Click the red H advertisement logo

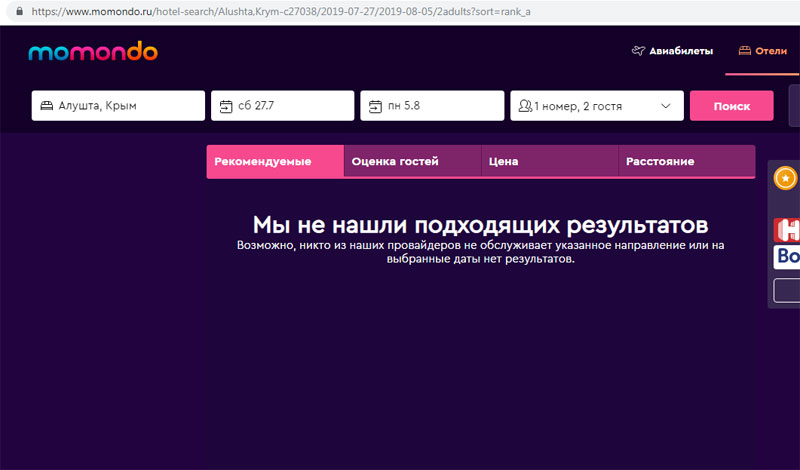(787, 230)
